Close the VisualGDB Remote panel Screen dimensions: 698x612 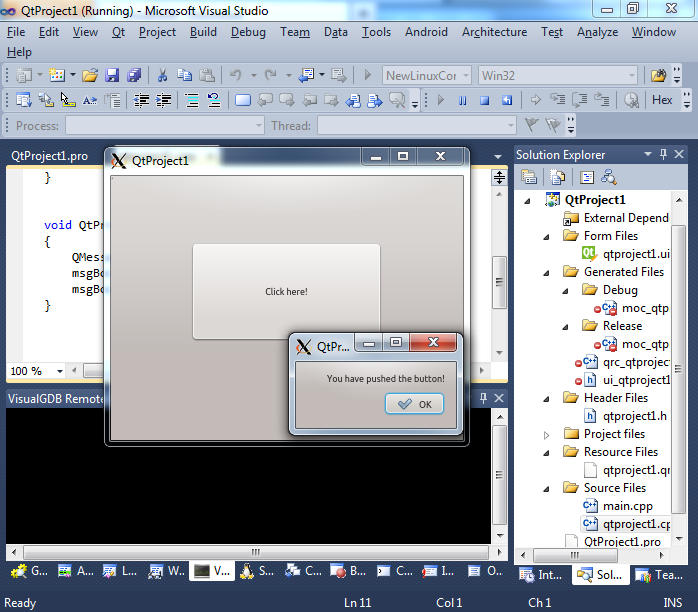click(x=499, y=398)
